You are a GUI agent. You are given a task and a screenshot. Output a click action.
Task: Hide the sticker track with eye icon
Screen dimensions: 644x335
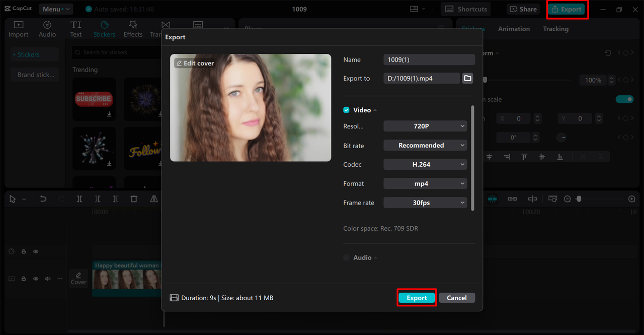point(36,251)
